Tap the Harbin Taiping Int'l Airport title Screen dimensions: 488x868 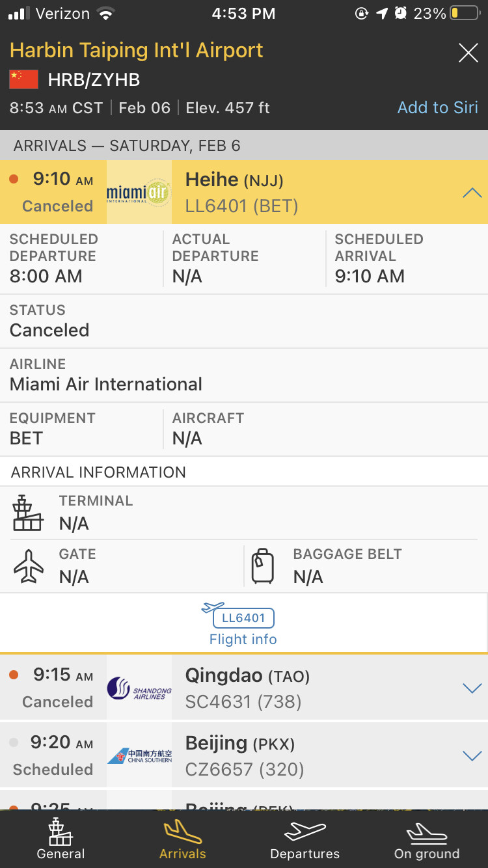(137, 51)
